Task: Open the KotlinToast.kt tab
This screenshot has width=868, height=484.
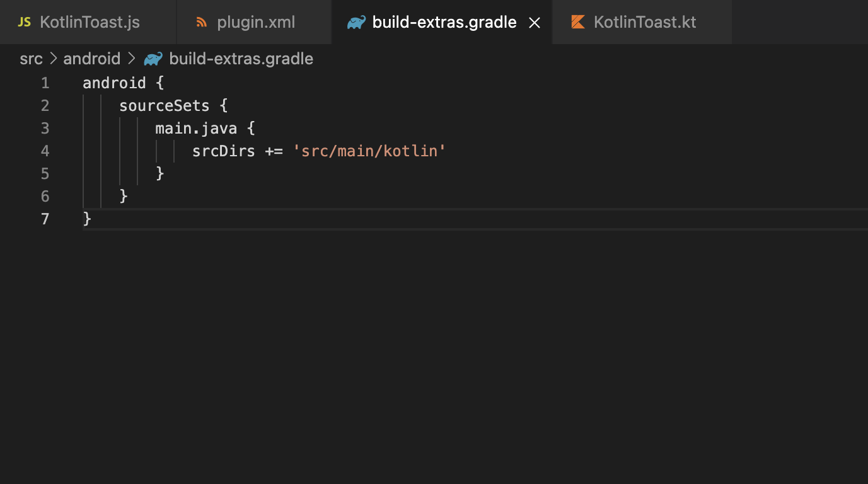Action: 642,22
